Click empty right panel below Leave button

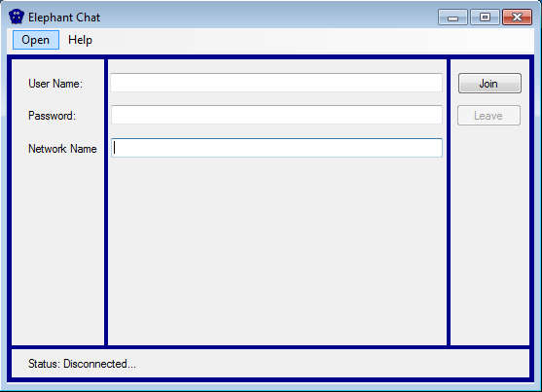tap(489, 235)
